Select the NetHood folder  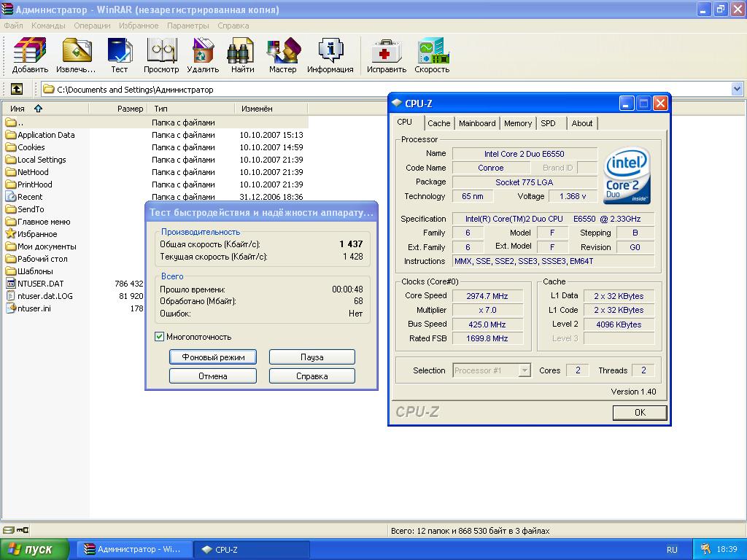click(27, 172)
